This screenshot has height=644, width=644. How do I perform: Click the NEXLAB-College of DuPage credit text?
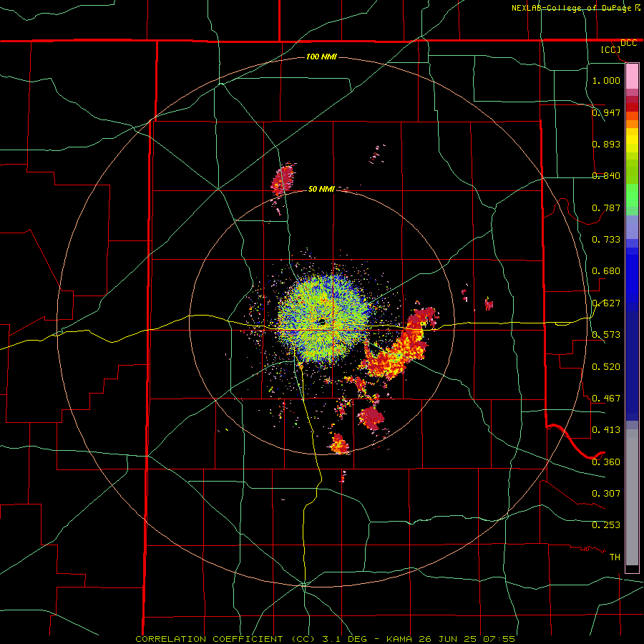(x=572, y=8)
